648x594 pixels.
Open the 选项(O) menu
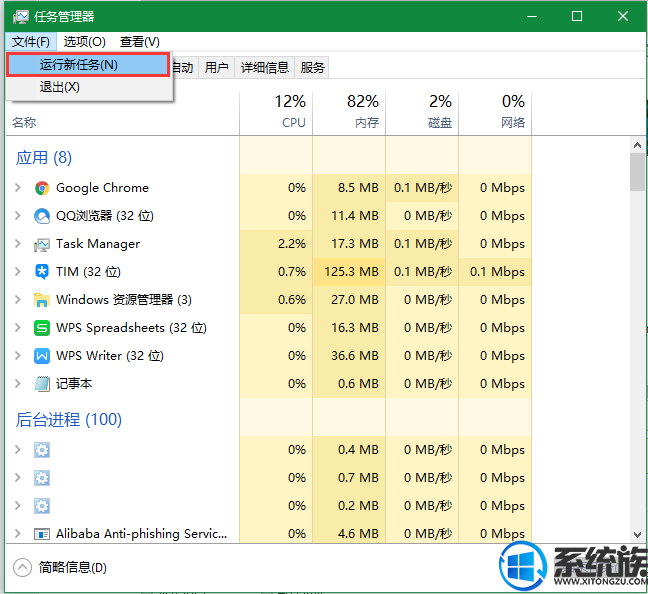(x=84, y=42)
